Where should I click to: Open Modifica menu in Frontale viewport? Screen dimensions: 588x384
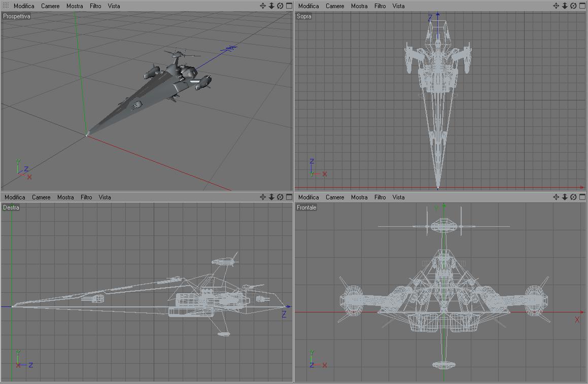click(x=308, y=197)
